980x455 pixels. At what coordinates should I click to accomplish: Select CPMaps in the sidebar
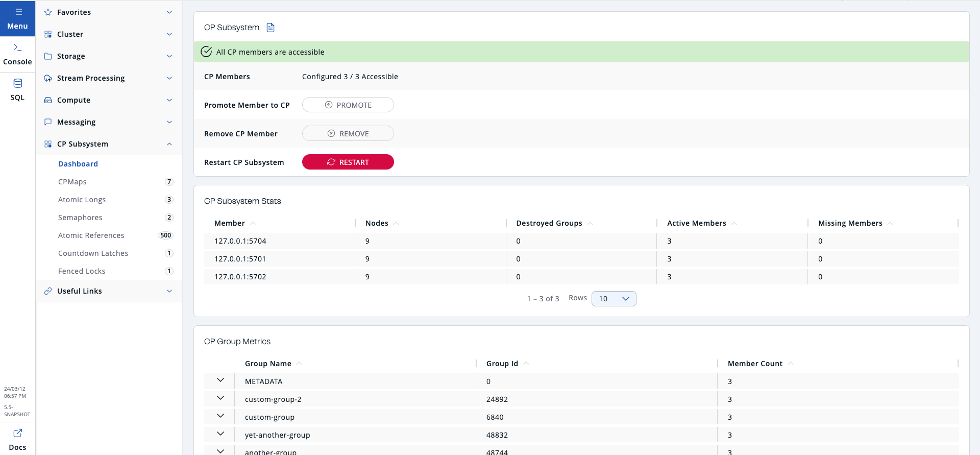point(72,182)
